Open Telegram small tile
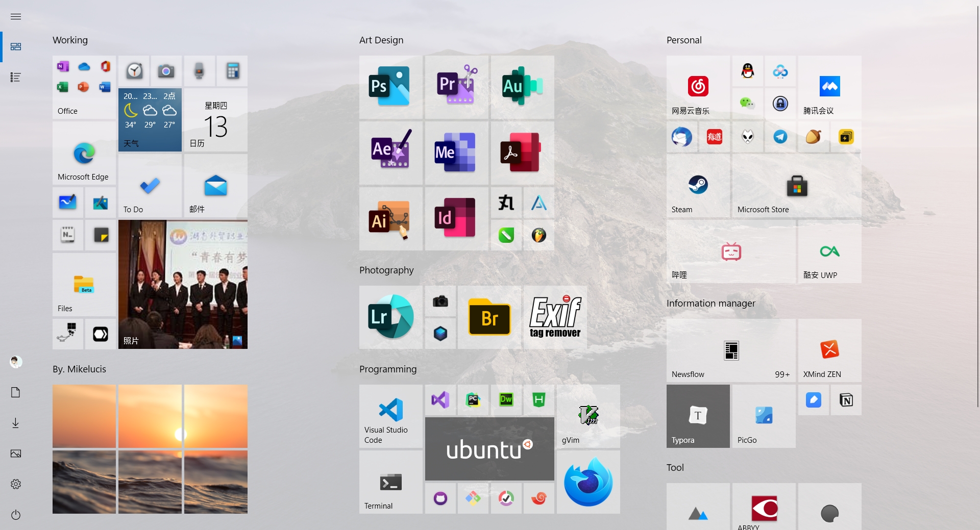980x530 pixels. pyautogui.click(x=780, y=137)
